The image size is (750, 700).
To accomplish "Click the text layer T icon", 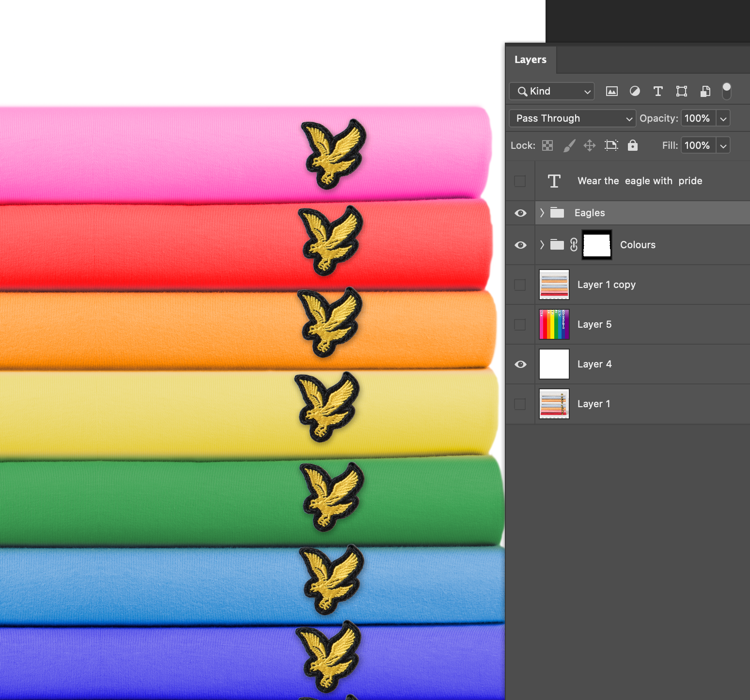I will point(554,181).
